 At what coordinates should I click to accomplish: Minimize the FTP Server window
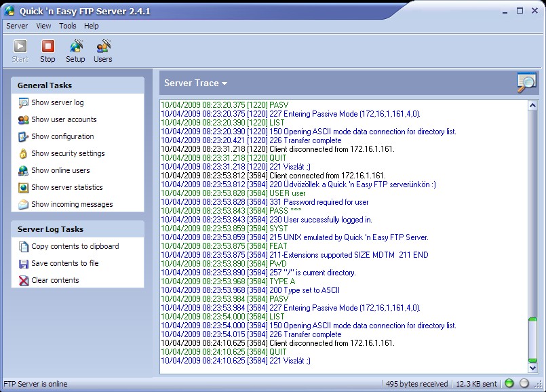[x=505, y=12]
